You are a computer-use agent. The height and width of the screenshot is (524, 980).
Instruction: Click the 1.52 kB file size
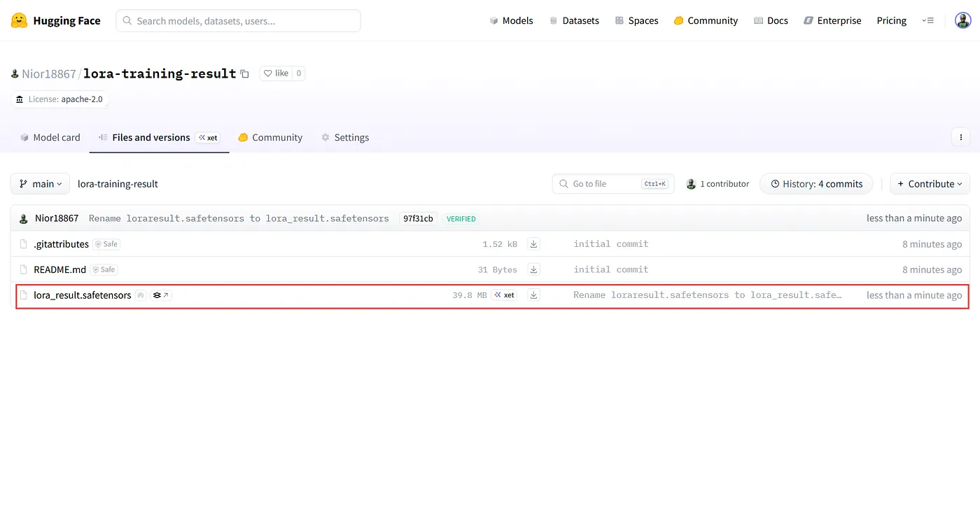click(500, 244)
